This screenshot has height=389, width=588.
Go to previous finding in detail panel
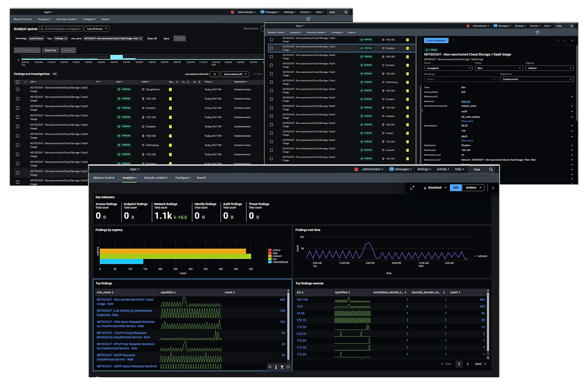click(558, 41)
